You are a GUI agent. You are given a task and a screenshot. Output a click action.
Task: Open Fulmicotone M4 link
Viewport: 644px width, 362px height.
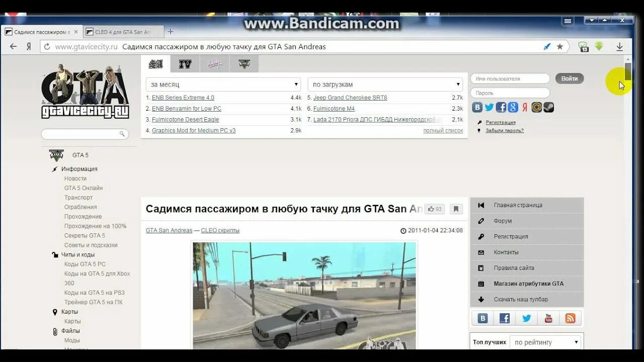pos(334,109)
